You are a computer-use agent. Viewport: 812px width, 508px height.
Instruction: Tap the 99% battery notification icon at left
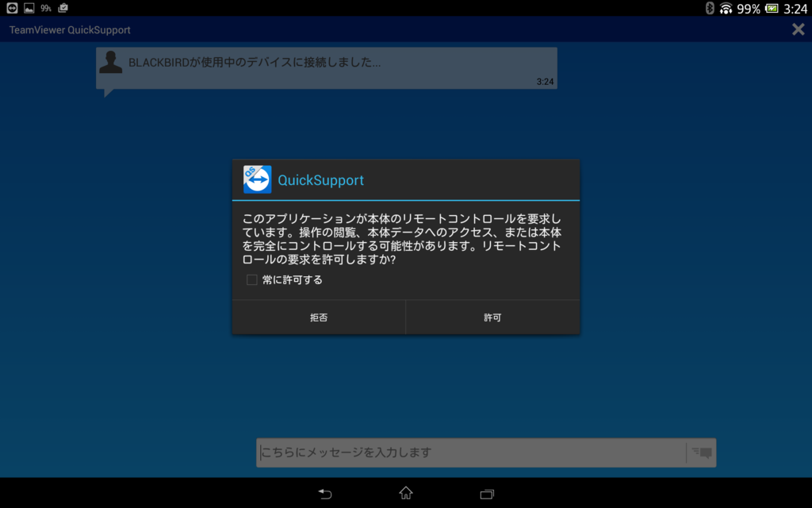click(45, 8)
